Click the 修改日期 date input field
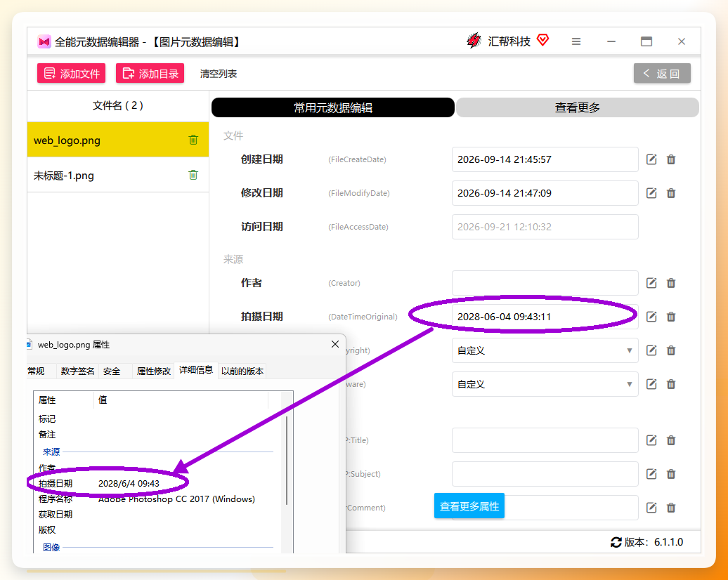This screenshot has width=728, height=580. [545, 193]
